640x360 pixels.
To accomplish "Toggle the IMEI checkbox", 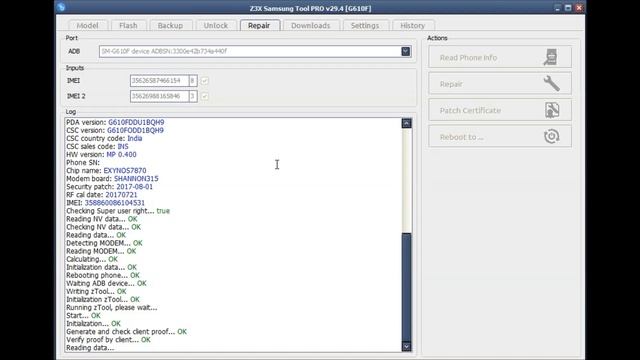I will [205, 81].
